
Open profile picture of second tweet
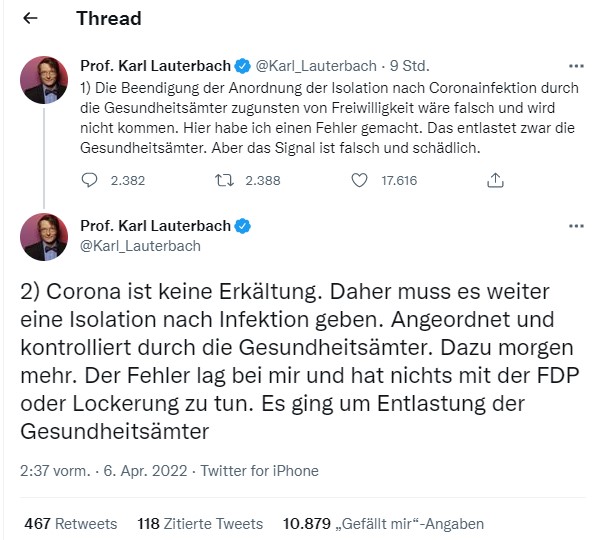(45, 236)
